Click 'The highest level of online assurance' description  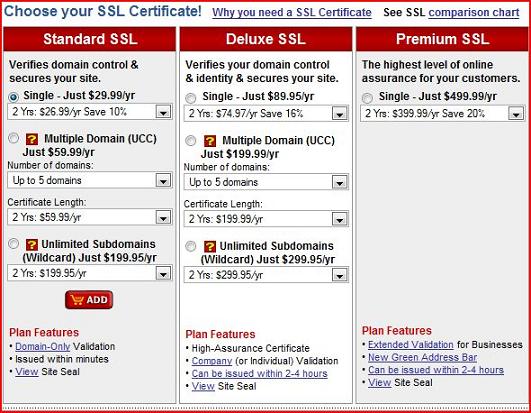click(x=441, y=71)
